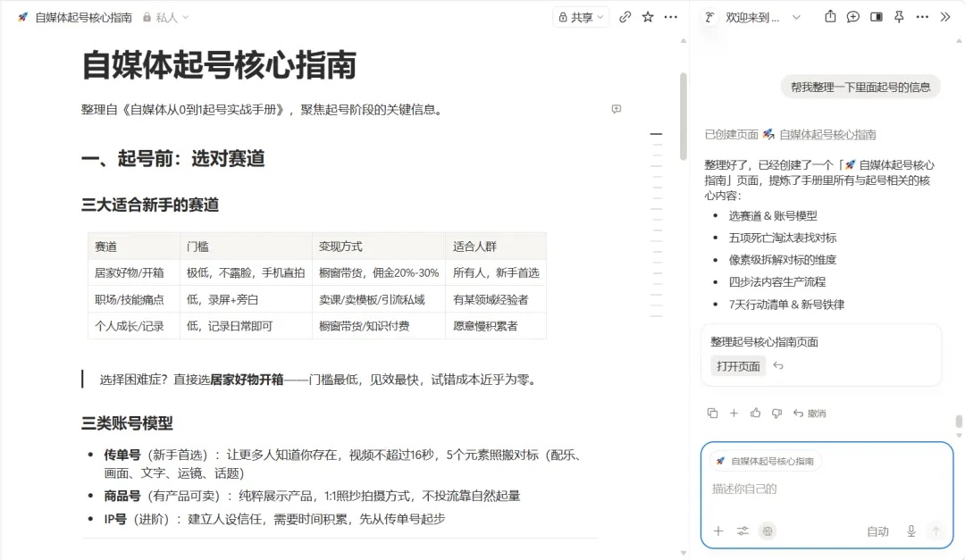Toggle the AI panel sidebar layout icon
The height and width of the screenshot is (560, 965).
877,17
